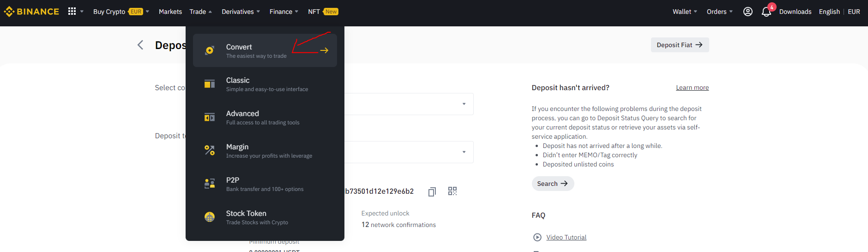Select P2P trading option
Image resolution: width=868 pixels, height=252 pixels.
[x=265, y=184]
